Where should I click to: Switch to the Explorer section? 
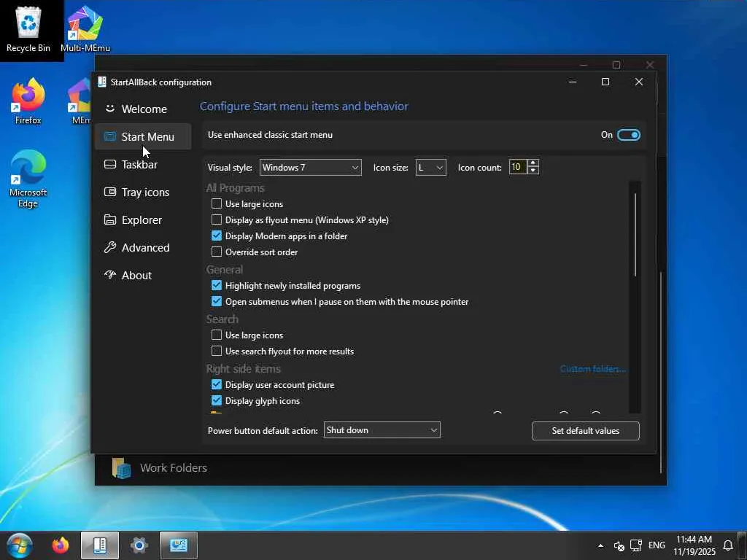point(143,219)
